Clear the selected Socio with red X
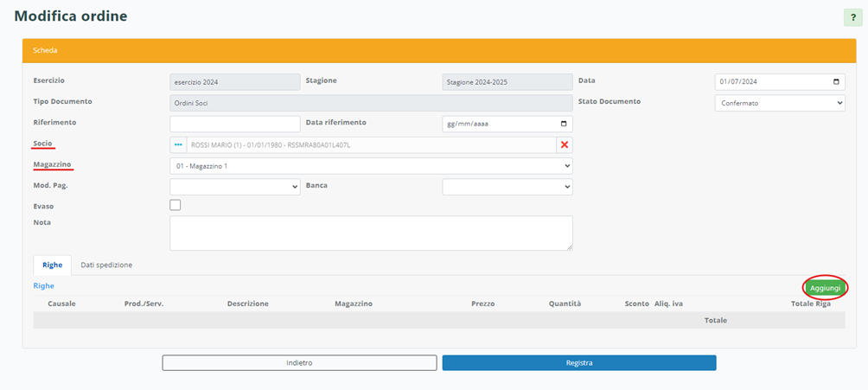This screenshot has height=390, width=868. coord(565,145)
